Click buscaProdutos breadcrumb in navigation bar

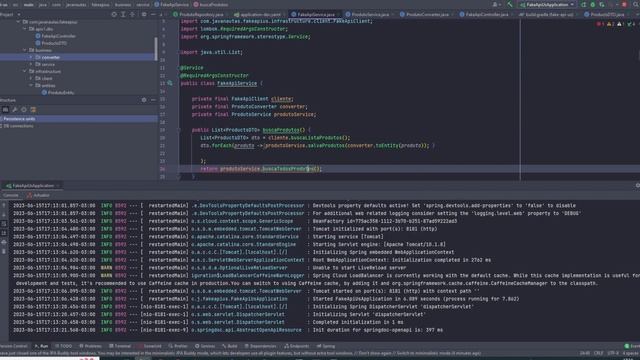click(211, 4)
